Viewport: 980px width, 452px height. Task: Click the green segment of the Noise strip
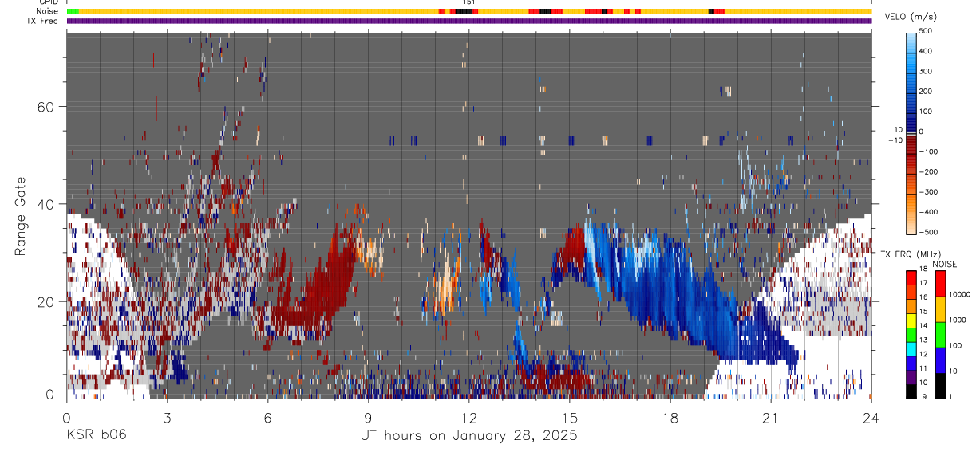coord(73,11)
